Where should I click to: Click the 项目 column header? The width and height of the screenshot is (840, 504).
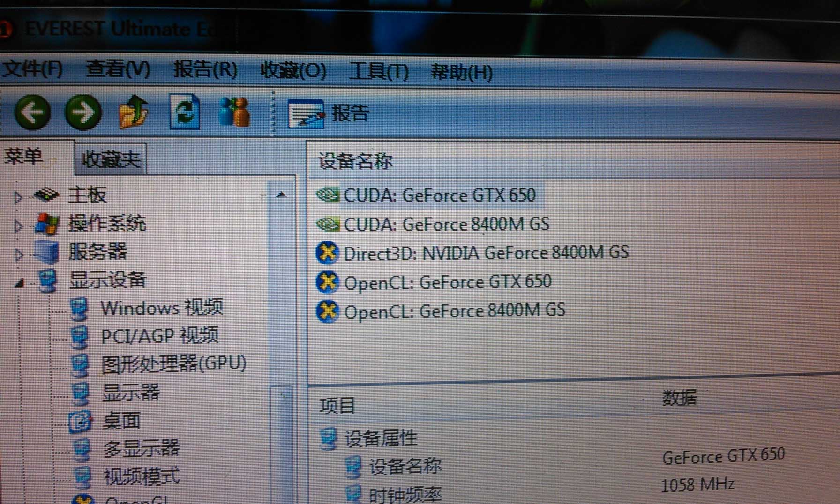337,406
